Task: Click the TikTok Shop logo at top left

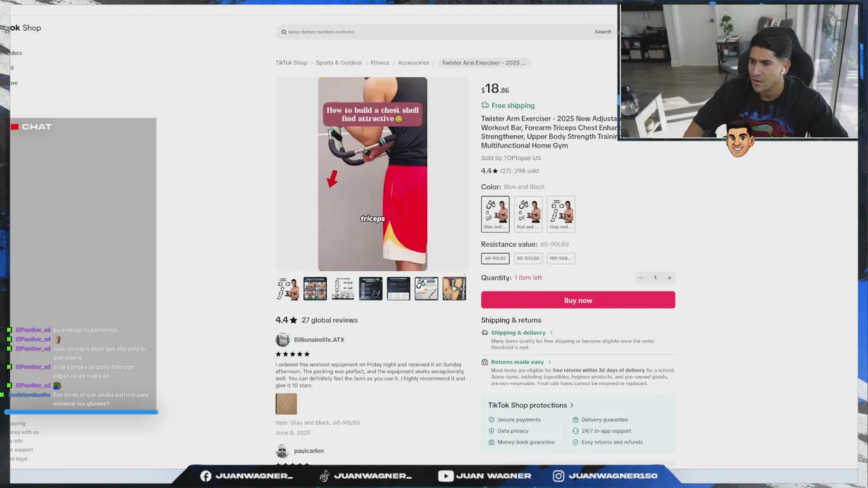Action: click(x=25, y=28)
